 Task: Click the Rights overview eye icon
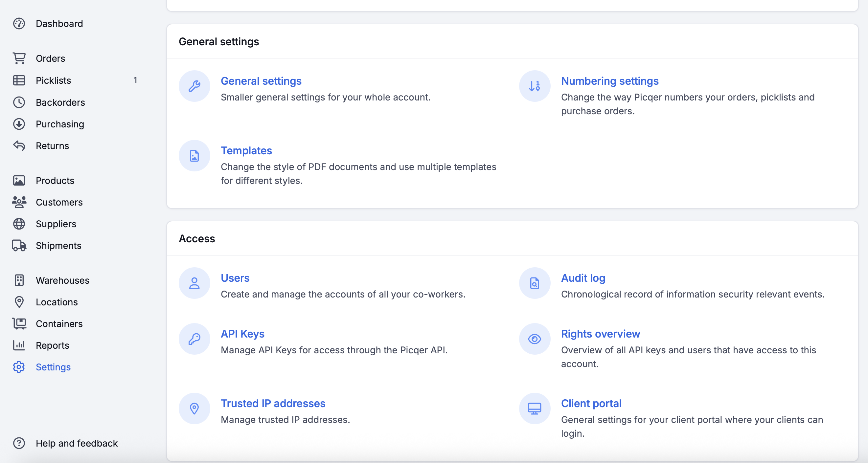pyautogui.click(x=535, y=339)
